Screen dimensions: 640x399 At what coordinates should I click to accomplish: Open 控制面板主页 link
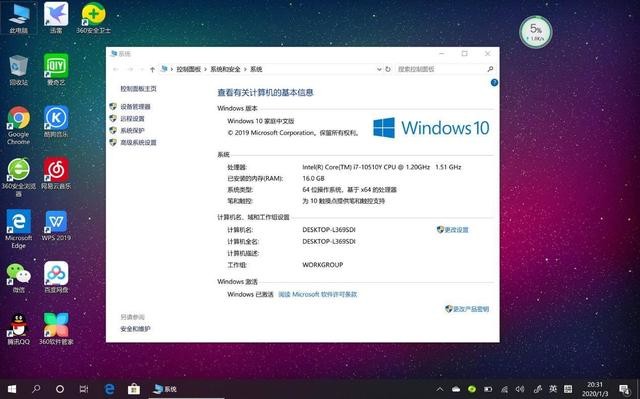click(138, 89)
